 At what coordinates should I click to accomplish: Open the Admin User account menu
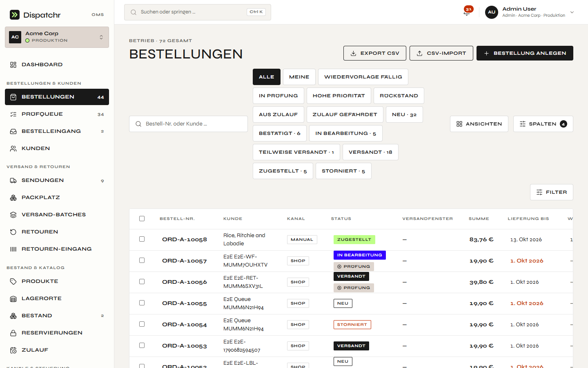point(530,12)
